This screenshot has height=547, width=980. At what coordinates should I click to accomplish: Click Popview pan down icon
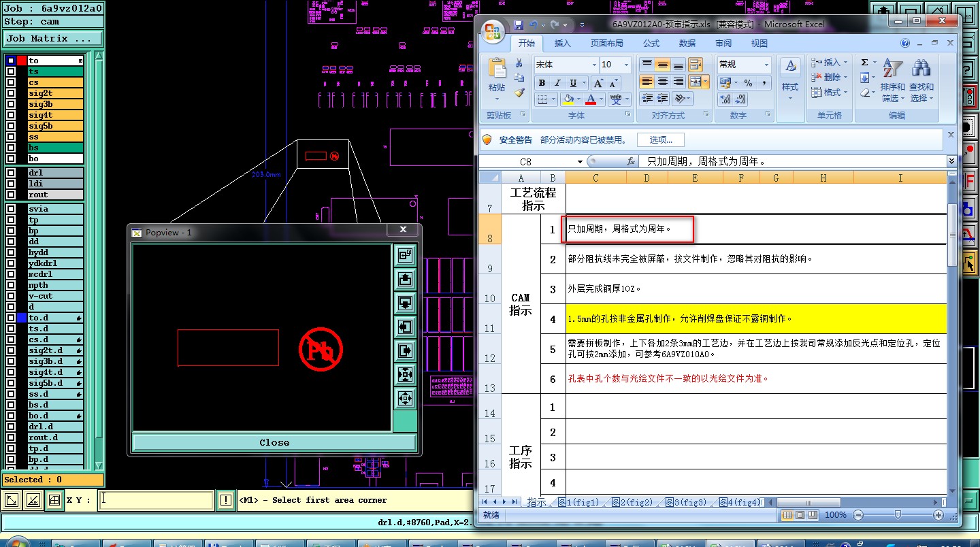point(406,303)
